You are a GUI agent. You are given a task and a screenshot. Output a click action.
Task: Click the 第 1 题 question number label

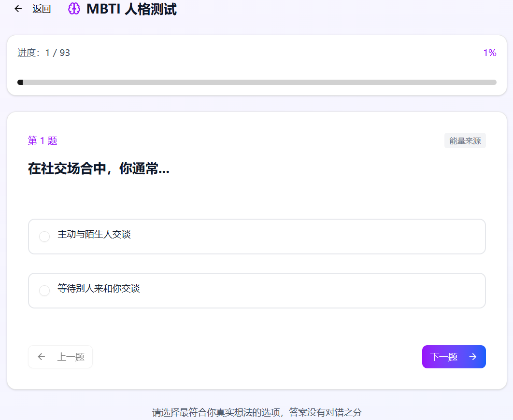43,140
